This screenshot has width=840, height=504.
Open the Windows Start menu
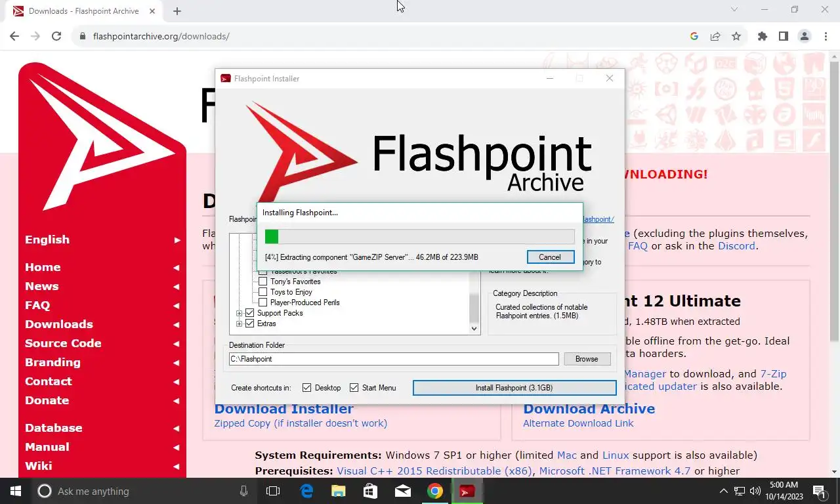(16, 491)
